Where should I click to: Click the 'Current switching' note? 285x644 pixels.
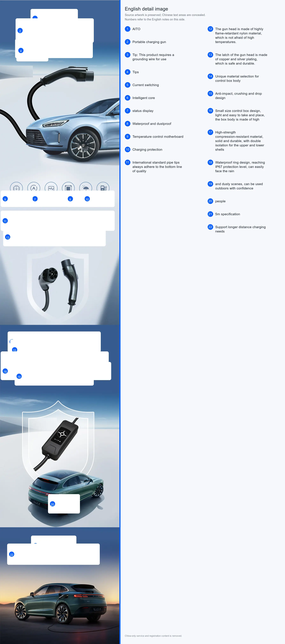tap(146, 85)
